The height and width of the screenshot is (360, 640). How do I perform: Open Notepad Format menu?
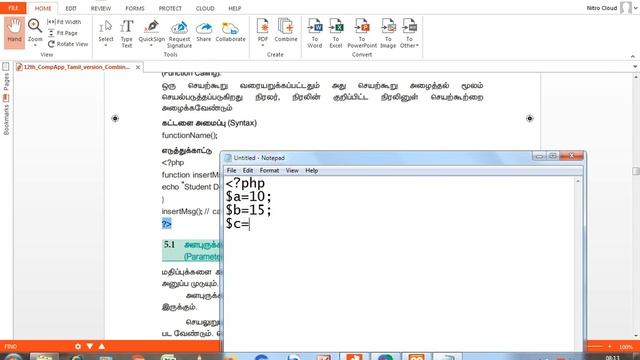coord(269,171)
